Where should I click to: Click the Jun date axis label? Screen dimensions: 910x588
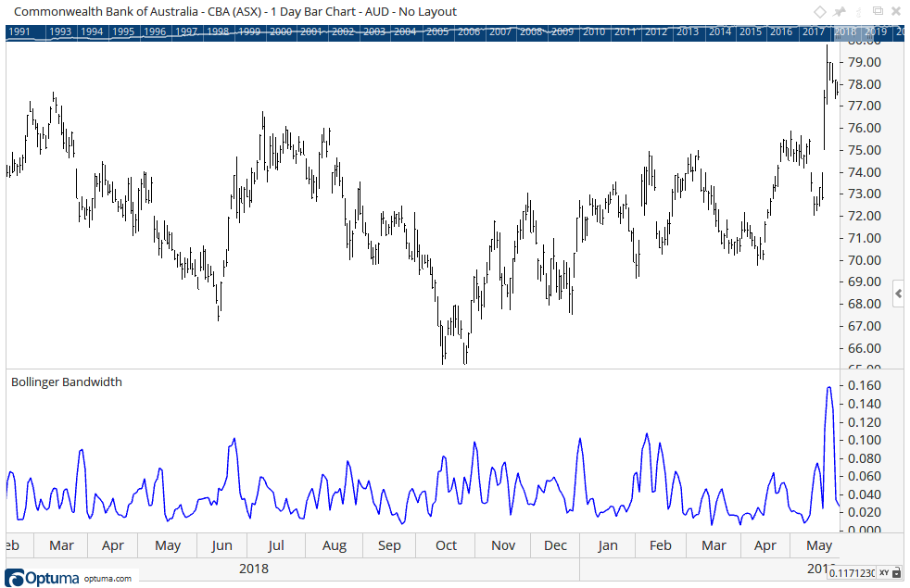[x=221, y=545]
